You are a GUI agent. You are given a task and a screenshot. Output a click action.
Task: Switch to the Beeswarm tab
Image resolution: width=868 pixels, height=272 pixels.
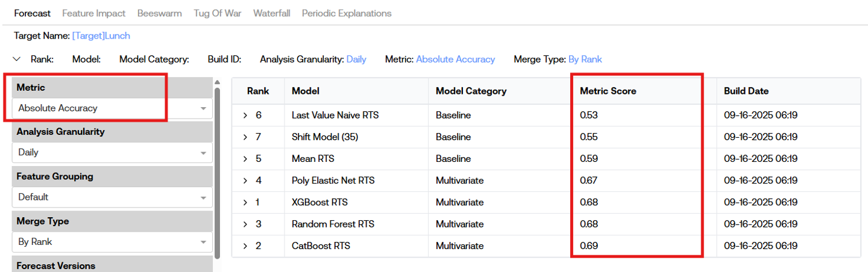(x=159, y=13)
